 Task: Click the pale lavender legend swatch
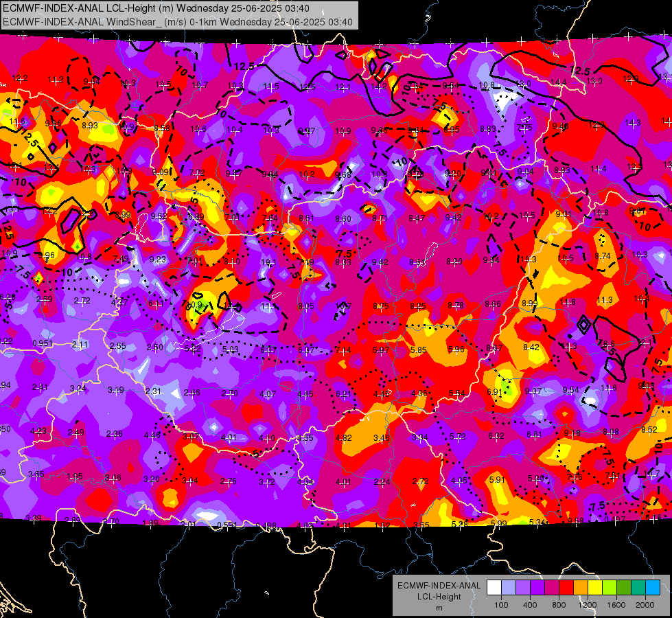[509, 587]
